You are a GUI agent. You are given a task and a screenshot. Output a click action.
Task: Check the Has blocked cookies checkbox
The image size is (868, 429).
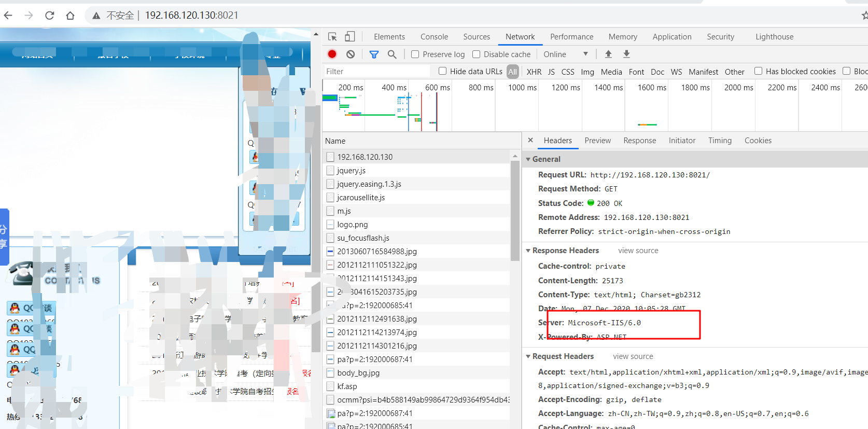click(758, 71)
